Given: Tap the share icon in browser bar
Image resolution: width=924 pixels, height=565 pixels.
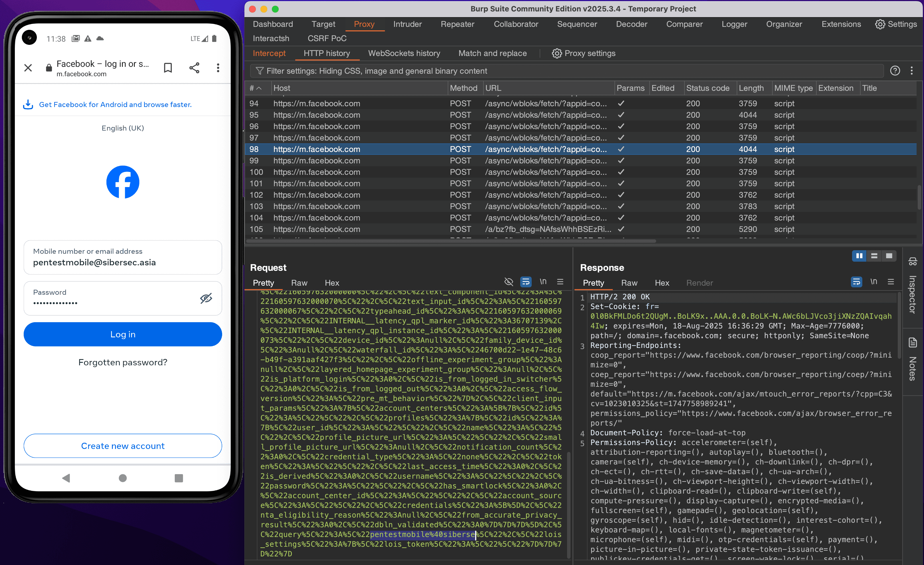Looking at the screenshot, I should click(194, 68).
